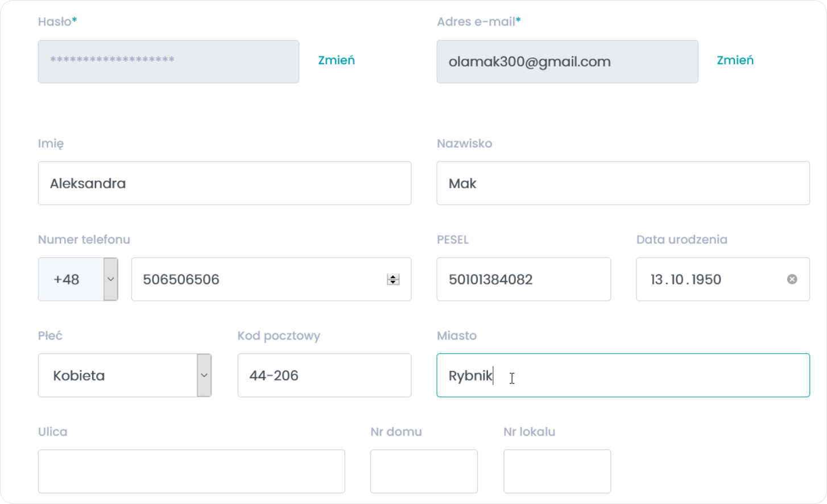Select the e-mail field olamak300@gmail.com

(x=567, y=61)
